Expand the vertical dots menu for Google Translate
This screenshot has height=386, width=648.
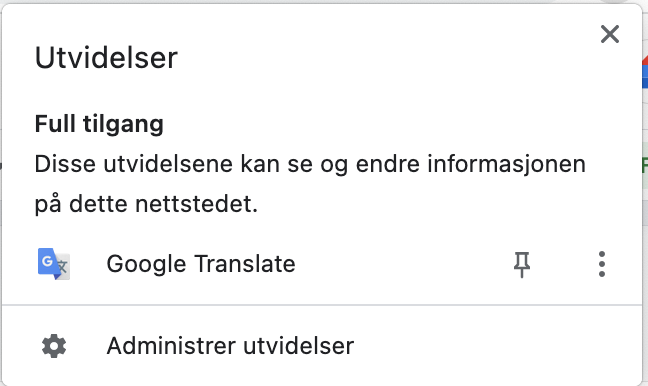tap(602, 264)
